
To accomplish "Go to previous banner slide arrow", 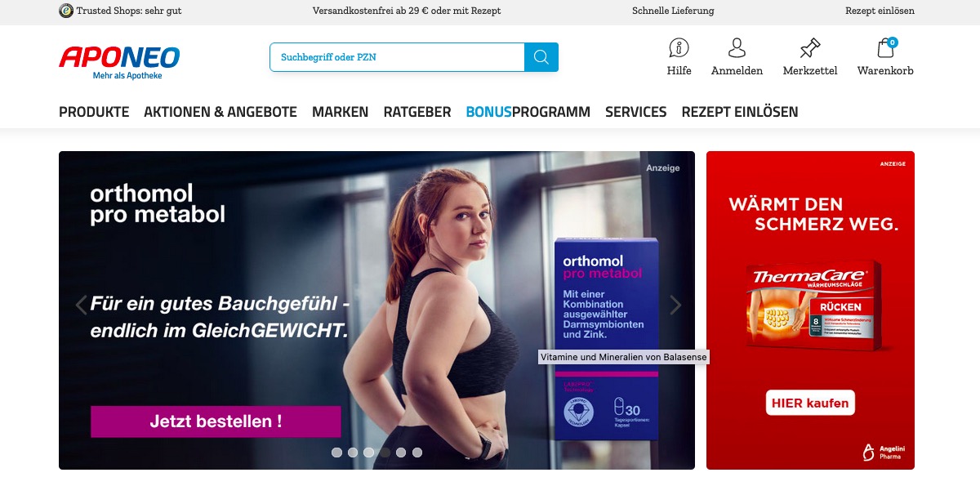I will [x=81, y=305].
